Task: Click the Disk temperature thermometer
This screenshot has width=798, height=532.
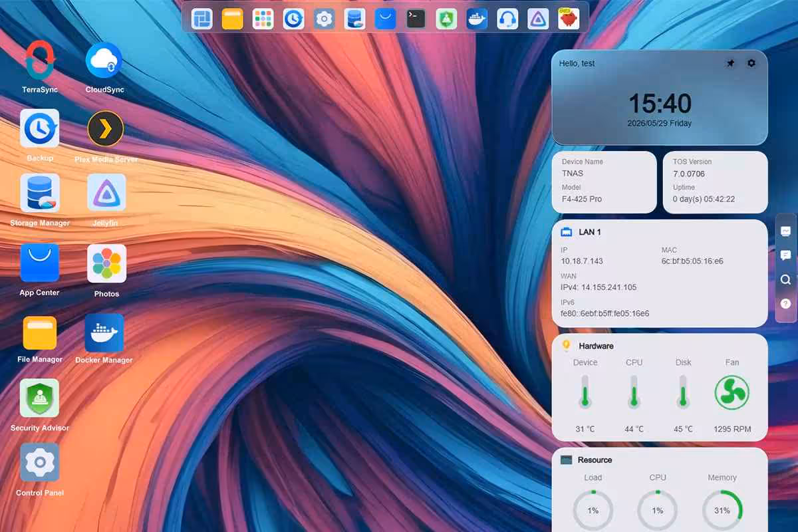Action: click(683, 391)
